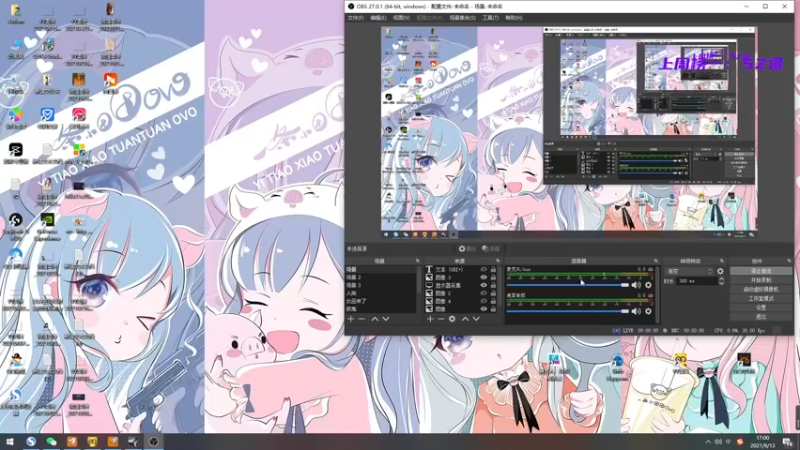Mute the 麦克风/Aux audio channel

(636, 285)
